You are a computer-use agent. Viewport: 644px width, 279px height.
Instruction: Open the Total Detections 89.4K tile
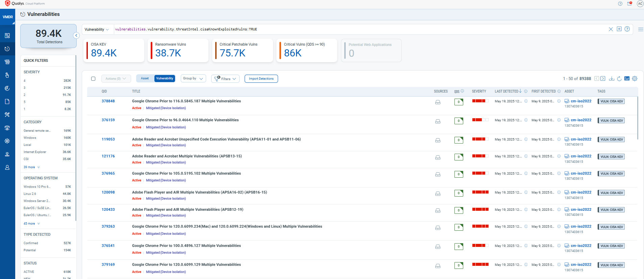tap(49, 36)
